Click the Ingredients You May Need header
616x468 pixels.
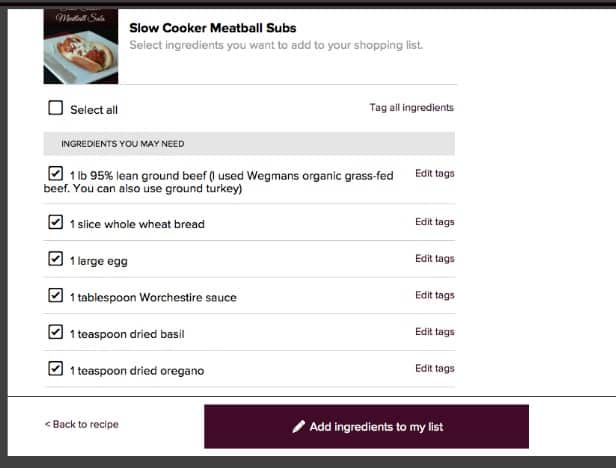(249, 144)
